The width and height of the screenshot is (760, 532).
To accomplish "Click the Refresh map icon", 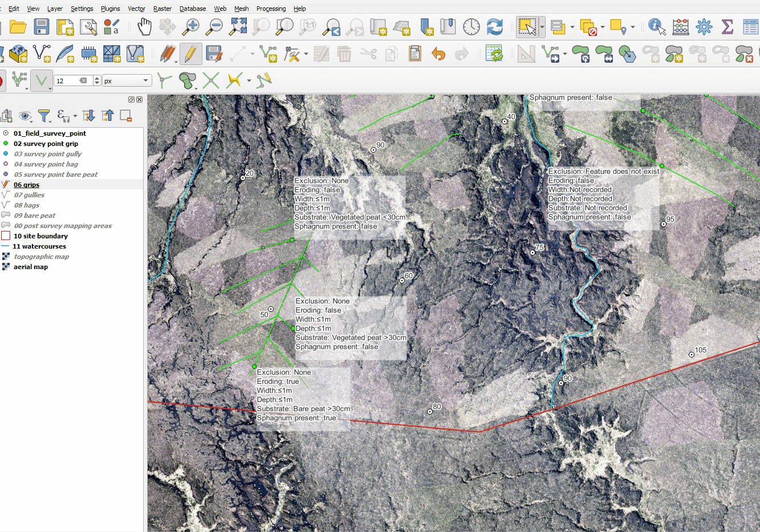I will click(x=494, y=26).
